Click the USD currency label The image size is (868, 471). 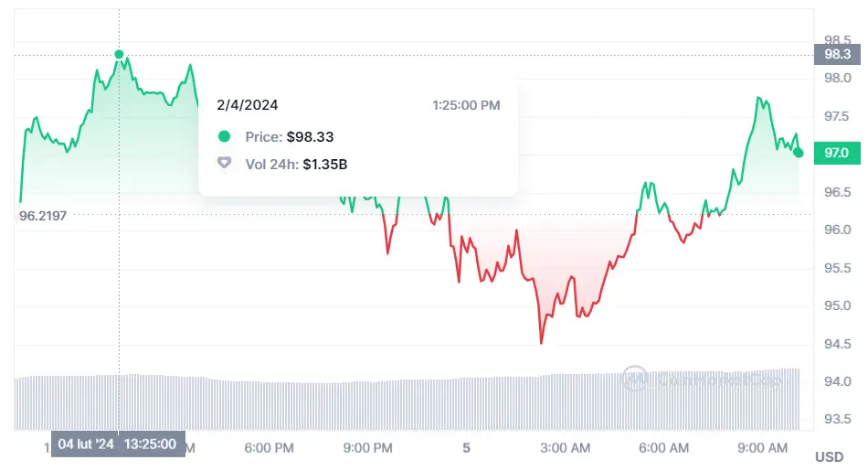point(829,456)
